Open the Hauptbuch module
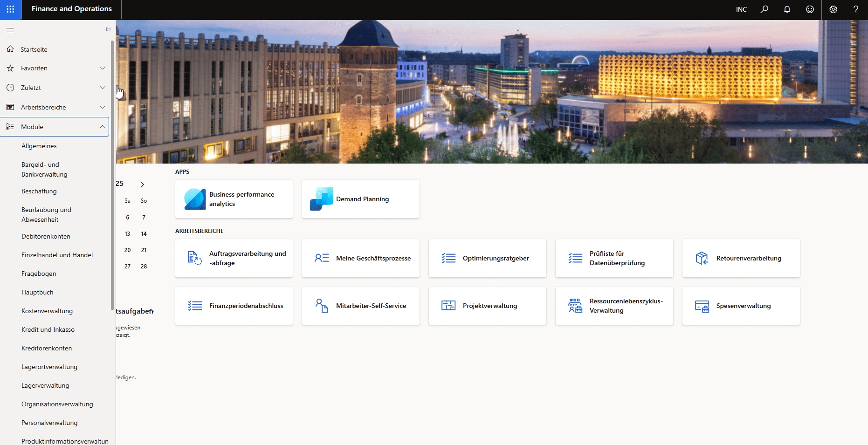 click(x=37, y=292)
